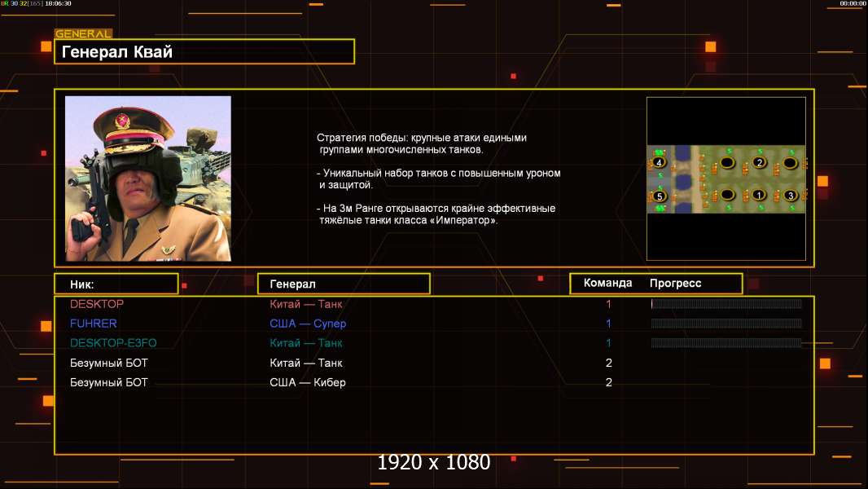
Task: Click FUHRER's США — Супер general entry
Action: coord(308,324)
